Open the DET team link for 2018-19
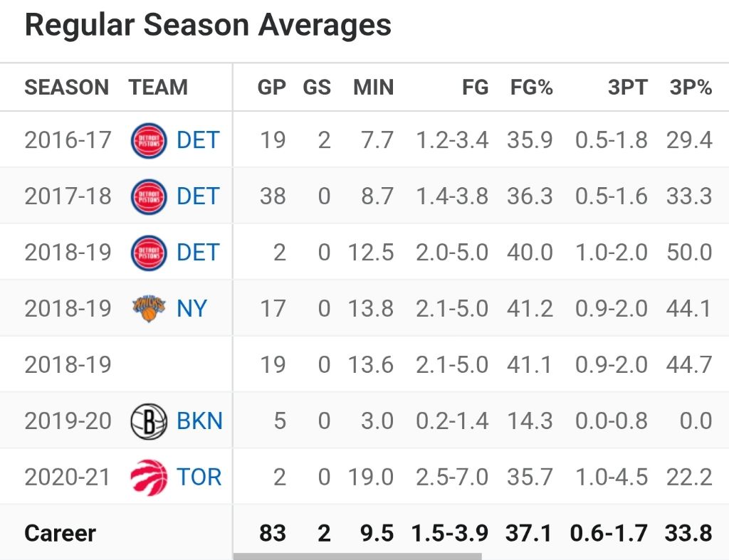The height and width of the screenshot is (560, 729). pyautogui.click(x=198, y=253)
